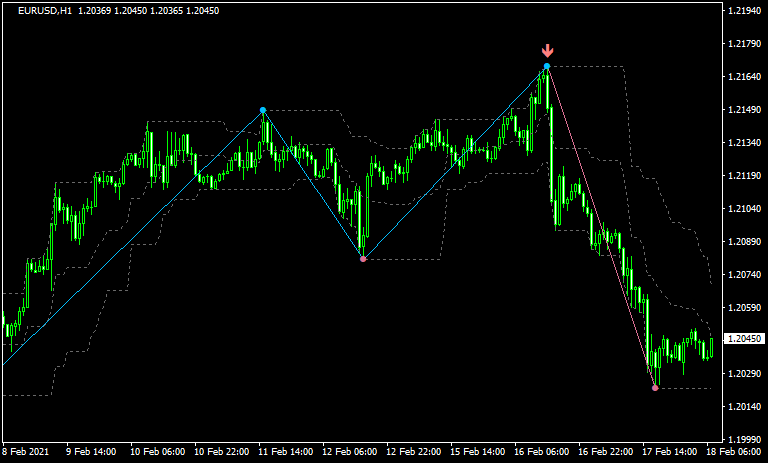Click the red down arrow sell signal

pos(547,51)
